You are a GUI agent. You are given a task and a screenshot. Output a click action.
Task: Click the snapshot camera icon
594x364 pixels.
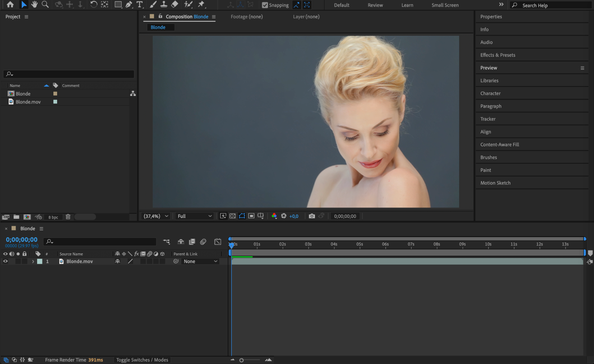pyautogui.click(x=312, y=216)
